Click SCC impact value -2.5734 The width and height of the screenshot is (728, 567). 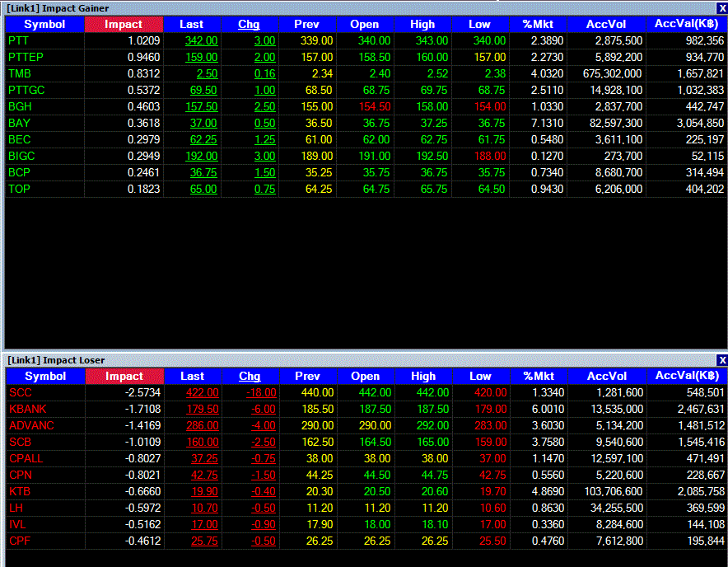pos(142,393)
